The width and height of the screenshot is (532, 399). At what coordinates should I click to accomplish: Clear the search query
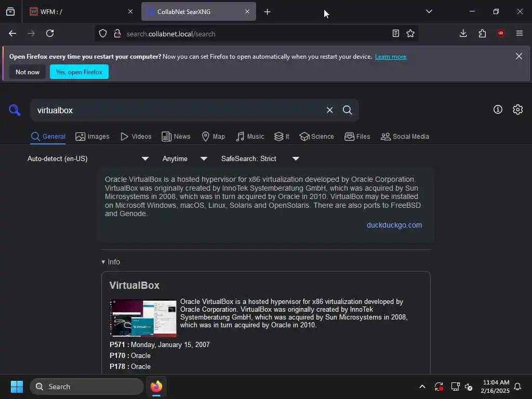(329, 110)
